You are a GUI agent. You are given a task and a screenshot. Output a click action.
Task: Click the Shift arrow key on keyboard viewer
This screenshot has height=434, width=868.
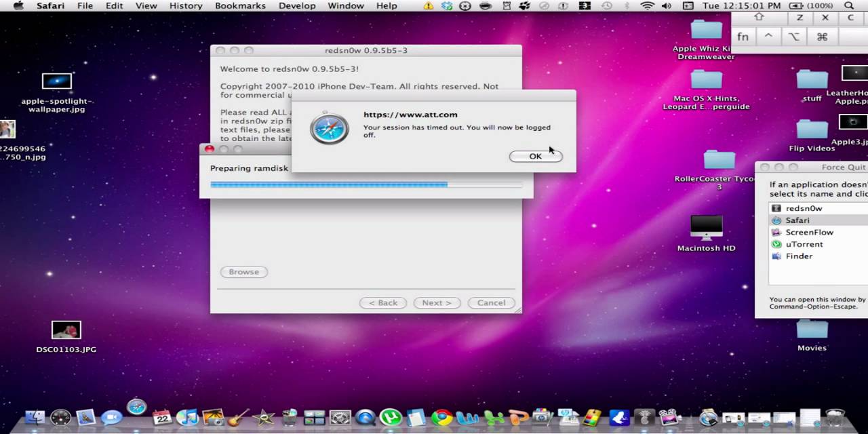point(759,18)
